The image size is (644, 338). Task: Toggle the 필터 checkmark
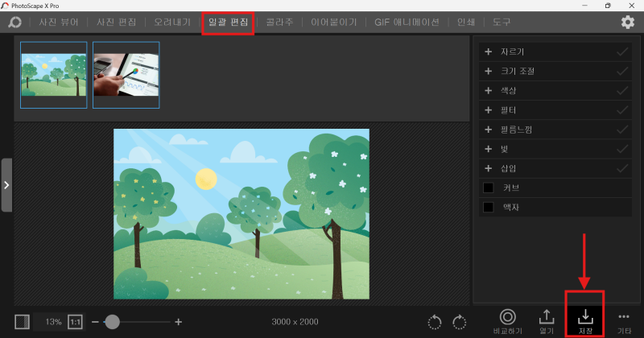pos(622,110)
